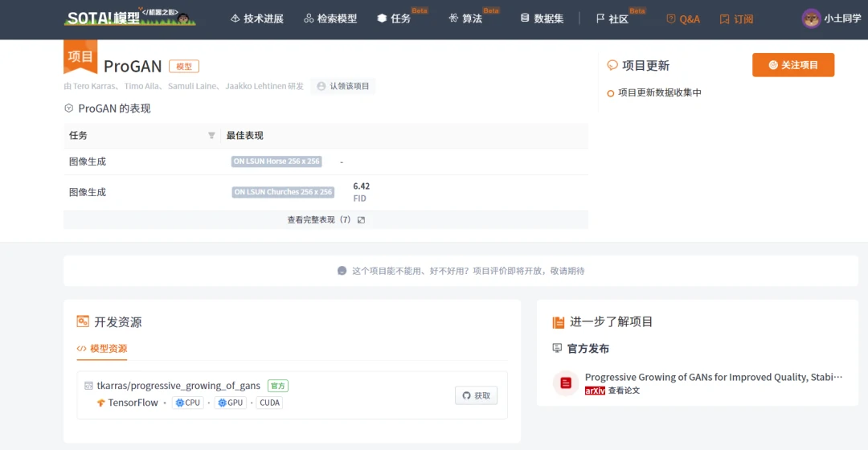Image resolution: width=868 pixels, height=450 pixels.
Task: Click the GitHub 获取 button
Action: [476, 395]
